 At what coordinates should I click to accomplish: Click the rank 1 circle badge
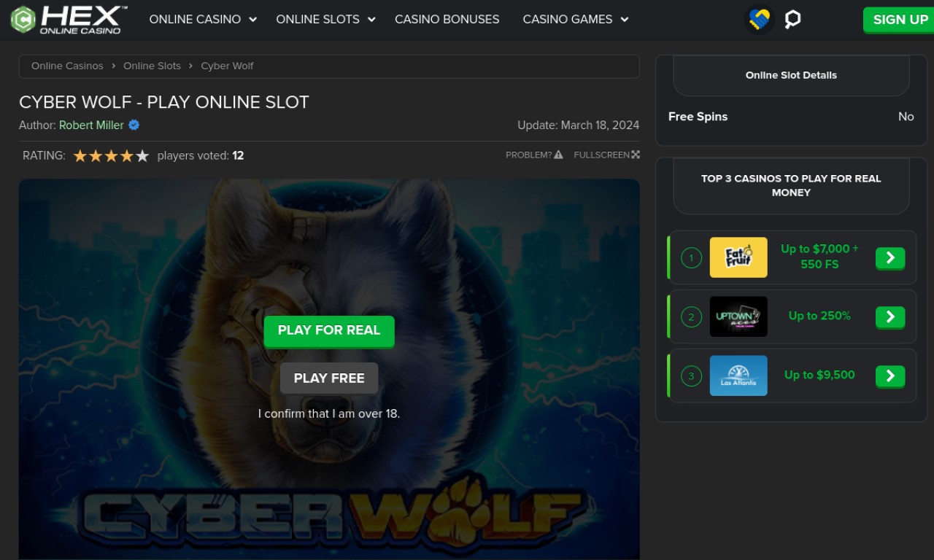point(691,257)
